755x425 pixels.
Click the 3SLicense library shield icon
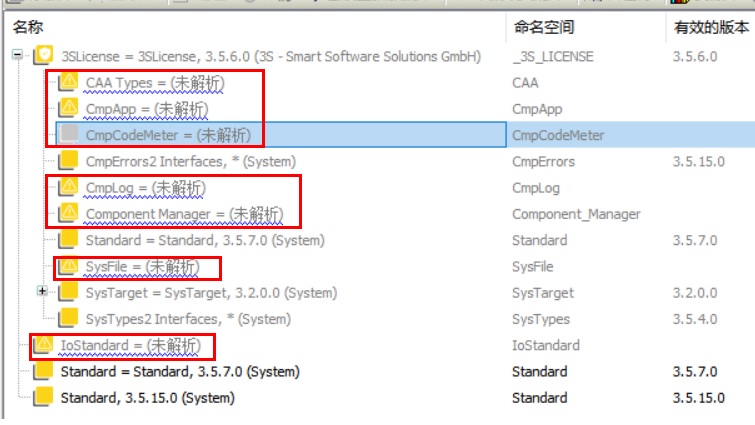point(45,56)
